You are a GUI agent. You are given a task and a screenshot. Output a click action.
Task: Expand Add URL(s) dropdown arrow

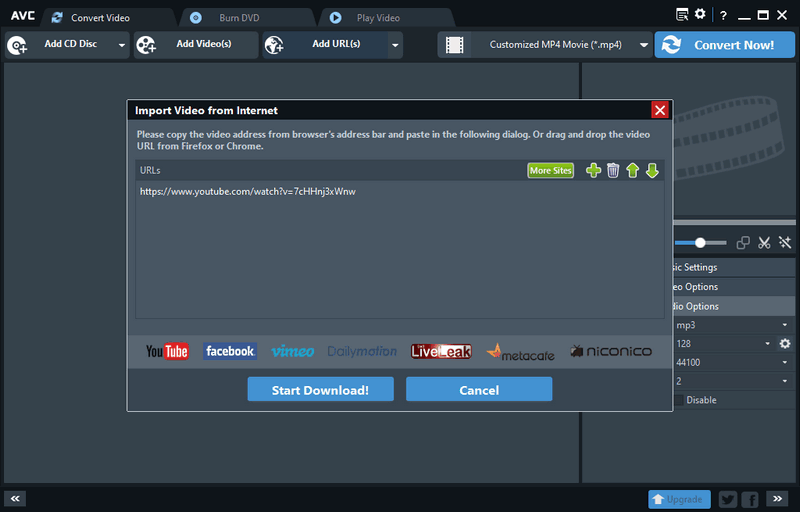[x=395, y=45]
